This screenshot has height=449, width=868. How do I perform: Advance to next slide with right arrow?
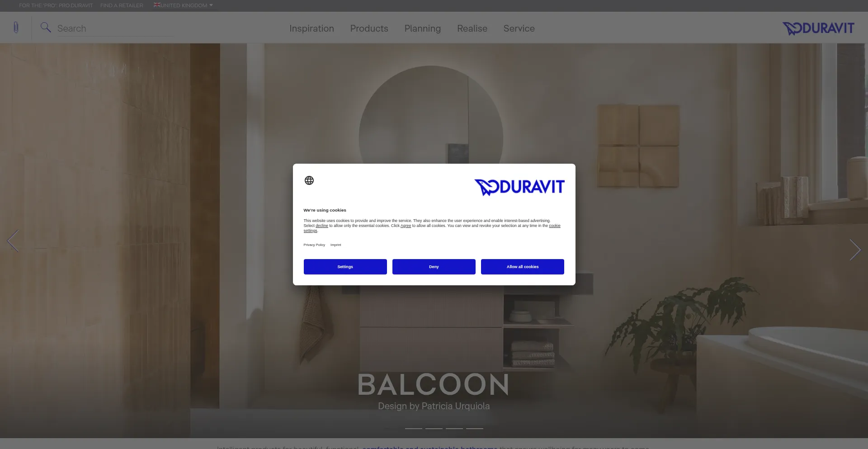click(x=855, y=250)
